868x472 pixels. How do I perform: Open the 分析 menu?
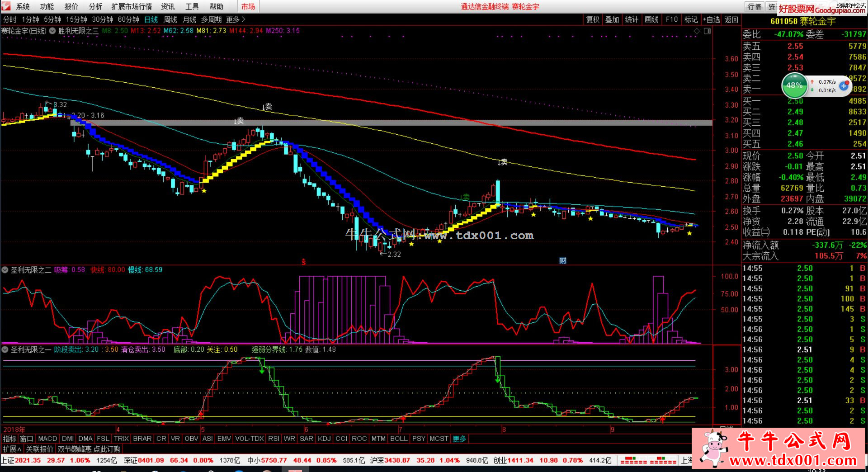click(95, 6)
